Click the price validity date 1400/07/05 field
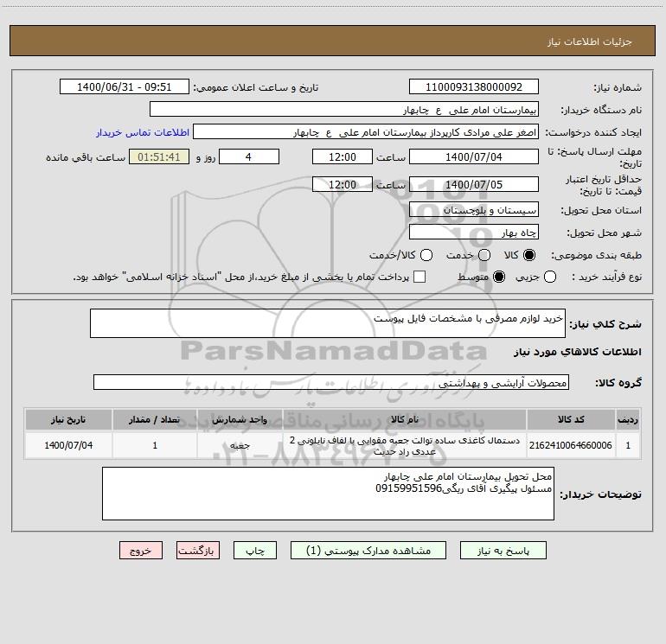Screen dimensions: 666x644 [x=474, y=184]
